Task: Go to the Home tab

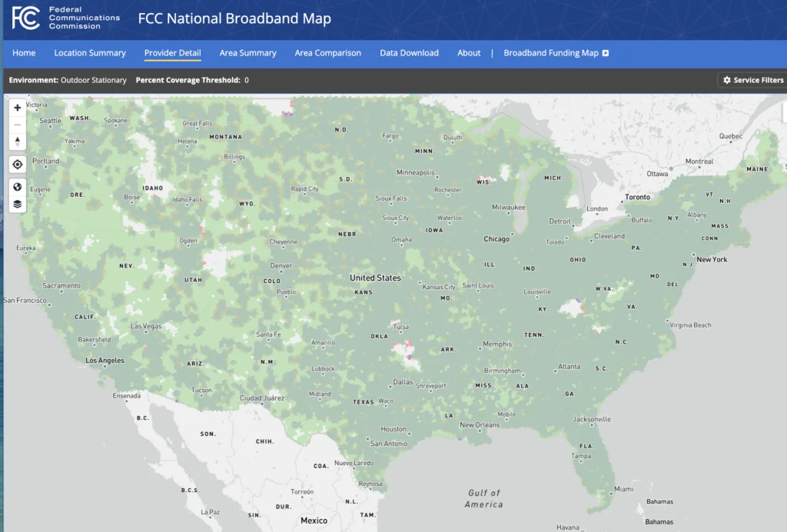Action: [x=24, y=53]
